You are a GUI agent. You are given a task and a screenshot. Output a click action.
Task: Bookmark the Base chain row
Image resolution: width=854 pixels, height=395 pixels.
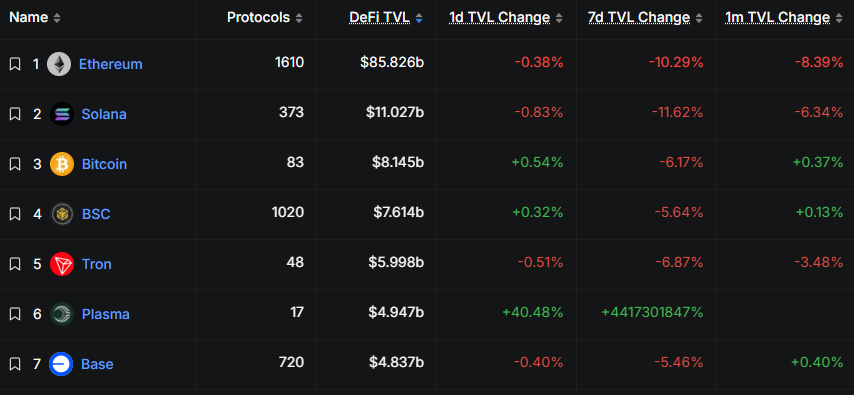15,364
